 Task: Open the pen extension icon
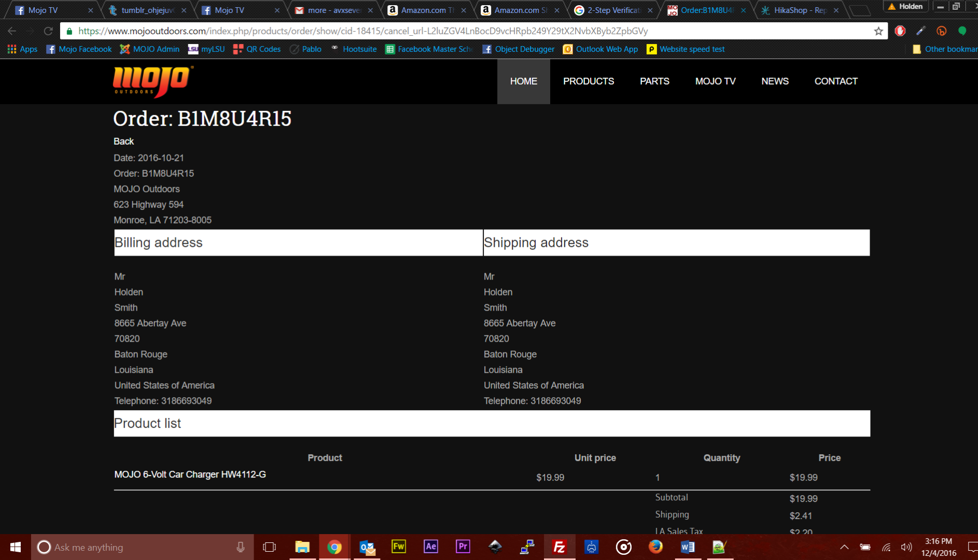[921, 31]
